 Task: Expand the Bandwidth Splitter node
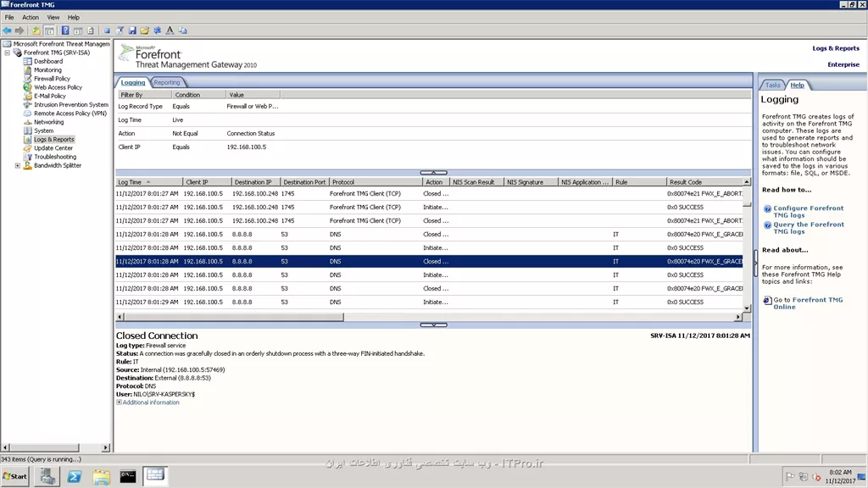(18, 165)
